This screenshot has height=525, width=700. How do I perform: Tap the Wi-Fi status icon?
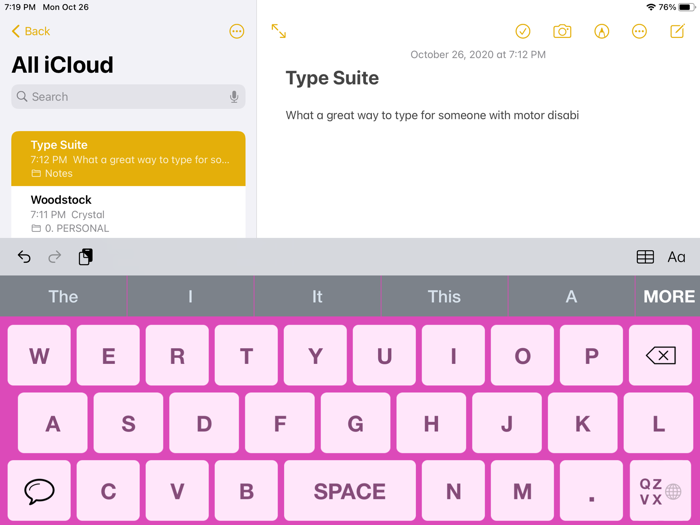[x=651, y=7]
